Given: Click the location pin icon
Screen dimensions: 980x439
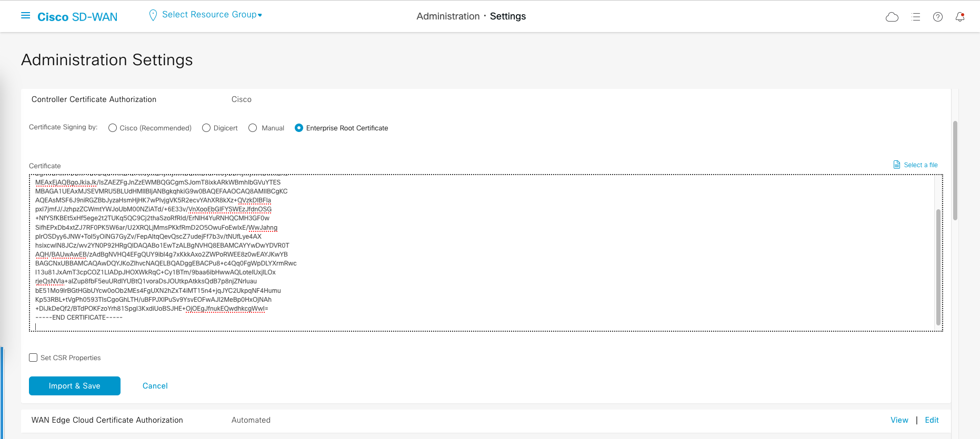Looking at the screenshot, I should click(x=153, y=15).
